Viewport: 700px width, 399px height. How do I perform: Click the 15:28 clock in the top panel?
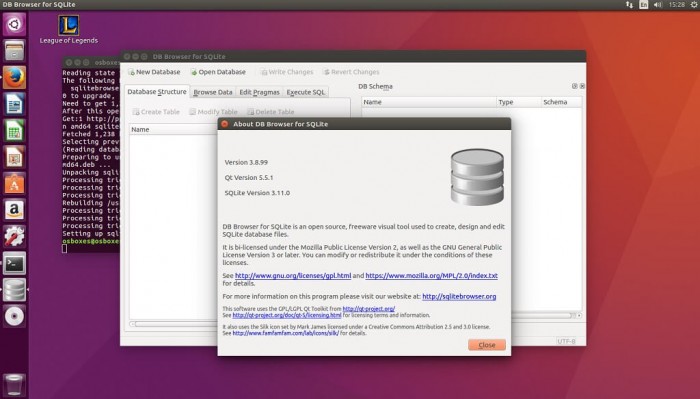[677, 4]
